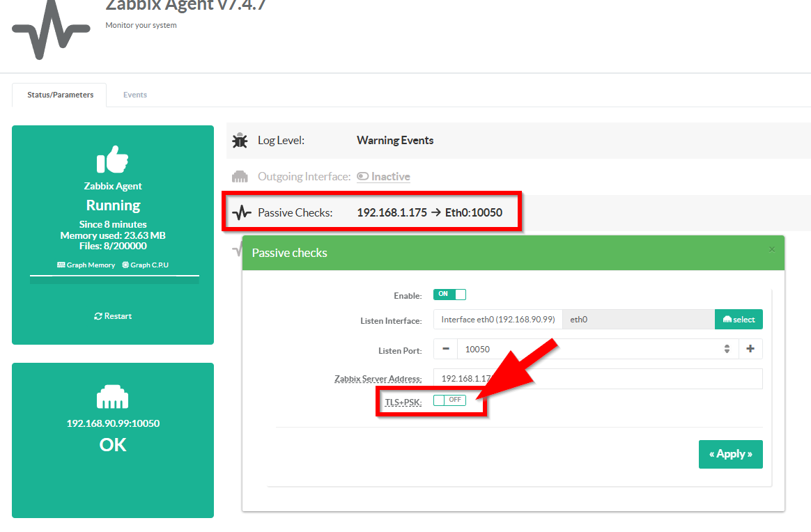811x532 pixels.
Task: Turn on the TLS+PSK switch
Action: [x=449, y=400]
